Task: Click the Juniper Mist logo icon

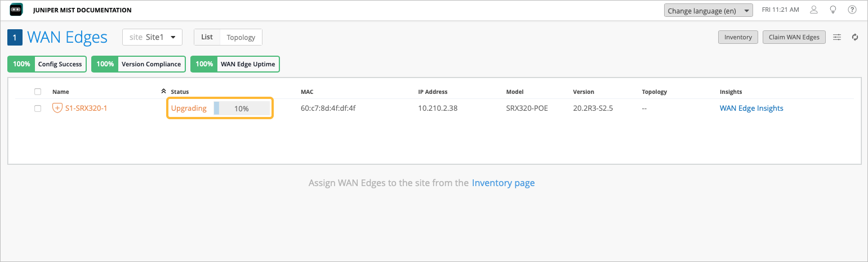Action: coord(16,10)
